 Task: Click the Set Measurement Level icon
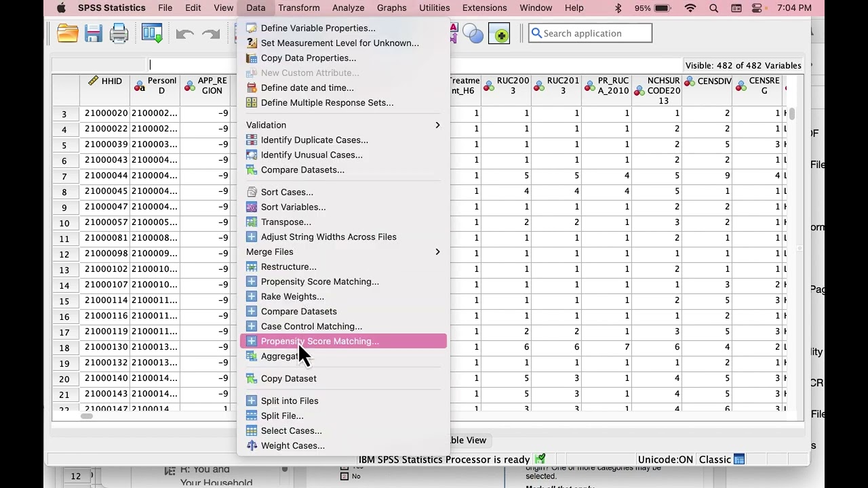(252, 43)
